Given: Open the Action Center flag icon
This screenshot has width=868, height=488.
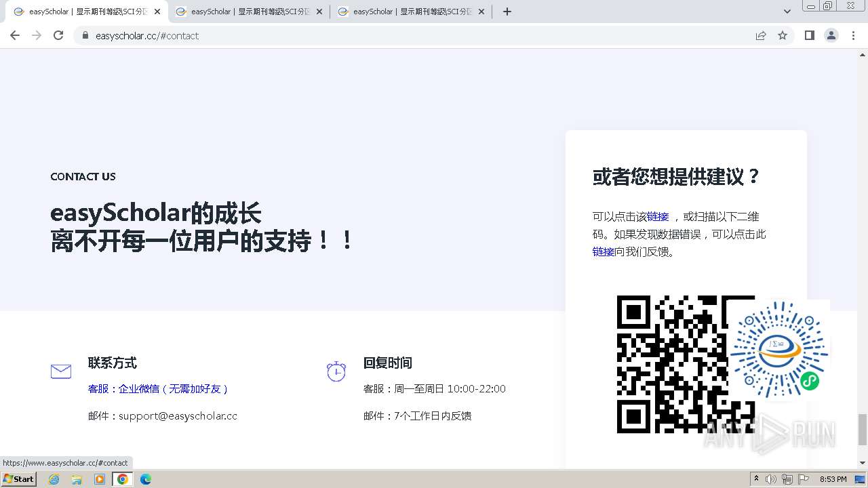Looking at the screenshot, I should tap(804, 479).
